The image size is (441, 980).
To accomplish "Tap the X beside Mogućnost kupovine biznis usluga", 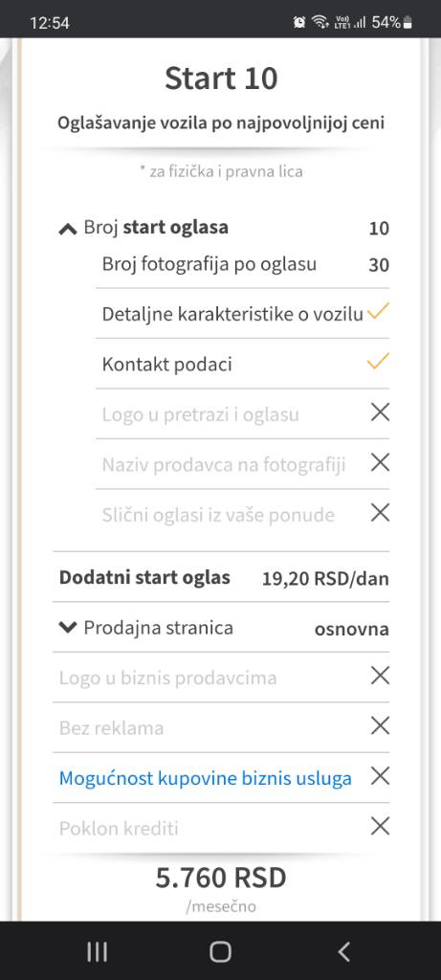I will (380, 776).
